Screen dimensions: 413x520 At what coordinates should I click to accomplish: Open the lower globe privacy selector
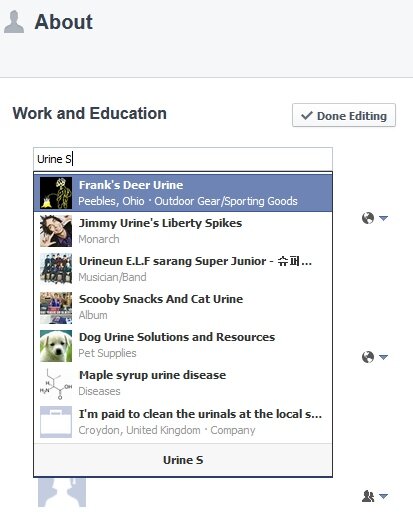pos(375,357)
